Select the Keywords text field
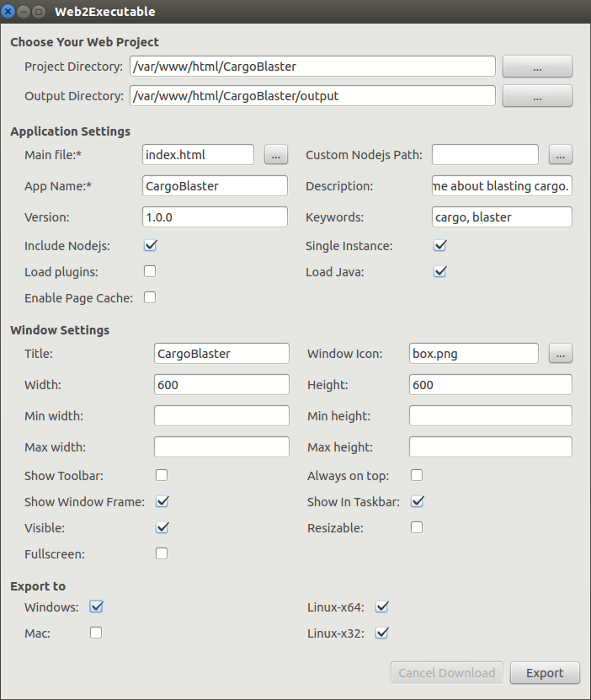This screenshot has width=591, height=700. tap(501, 216)
